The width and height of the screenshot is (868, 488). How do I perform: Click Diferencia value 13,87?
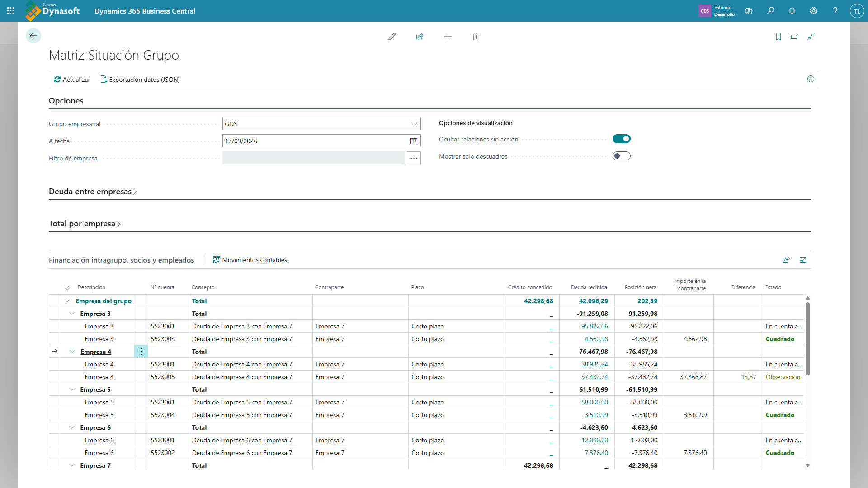pos(749,377)
